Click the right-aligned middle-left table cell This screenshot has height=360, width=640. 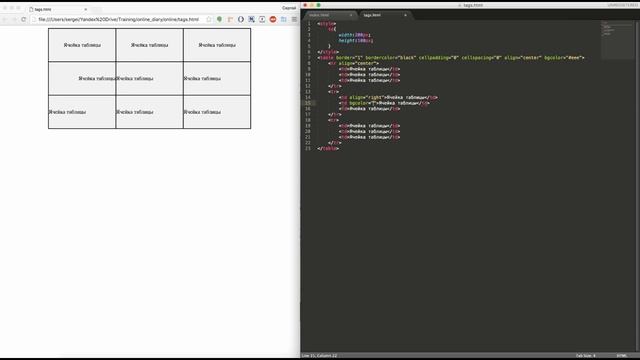[82, 78]
